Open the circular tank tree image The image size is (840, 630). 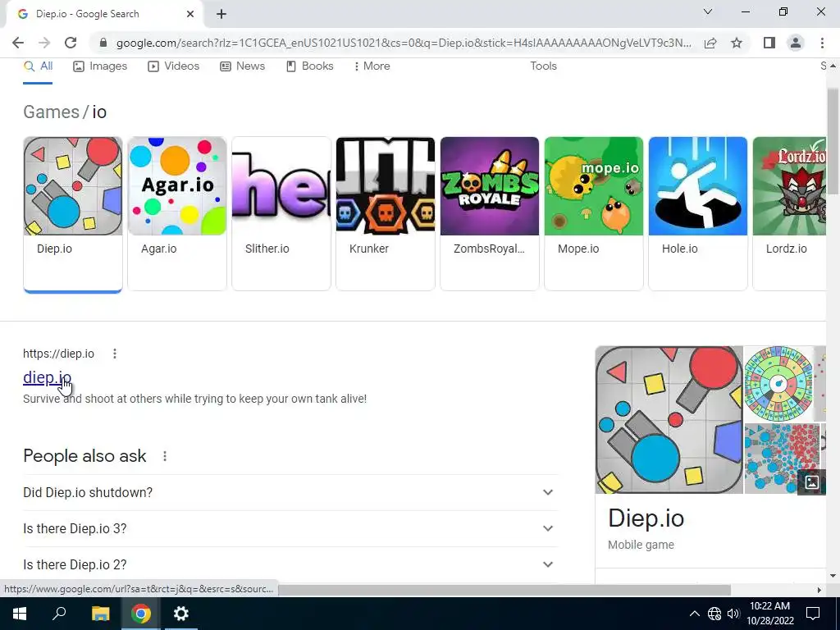coord(778,384)
